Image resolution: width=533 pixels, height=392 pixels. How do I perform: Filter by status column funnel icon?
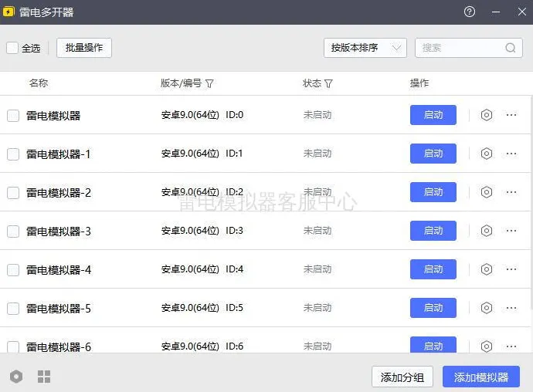tap(328, 83)
